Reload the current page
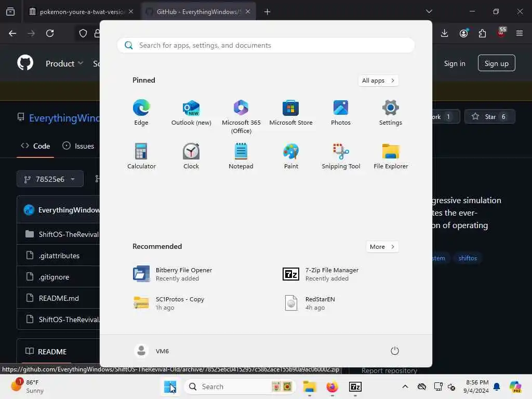 (50, 33)
